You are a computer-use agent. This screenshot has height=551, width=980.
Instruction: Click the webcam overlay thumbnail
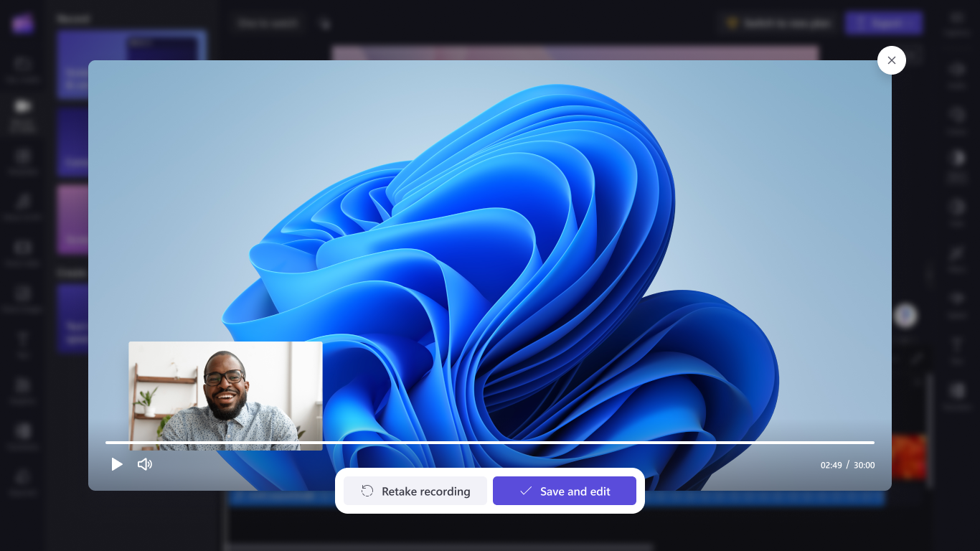click(x=225, y=396)
